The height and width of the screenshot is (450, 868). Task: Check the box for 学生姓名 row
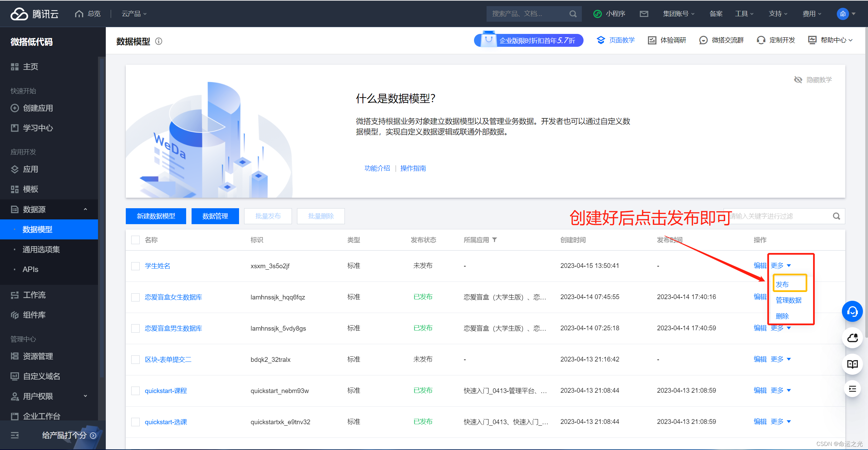[135, 266]
